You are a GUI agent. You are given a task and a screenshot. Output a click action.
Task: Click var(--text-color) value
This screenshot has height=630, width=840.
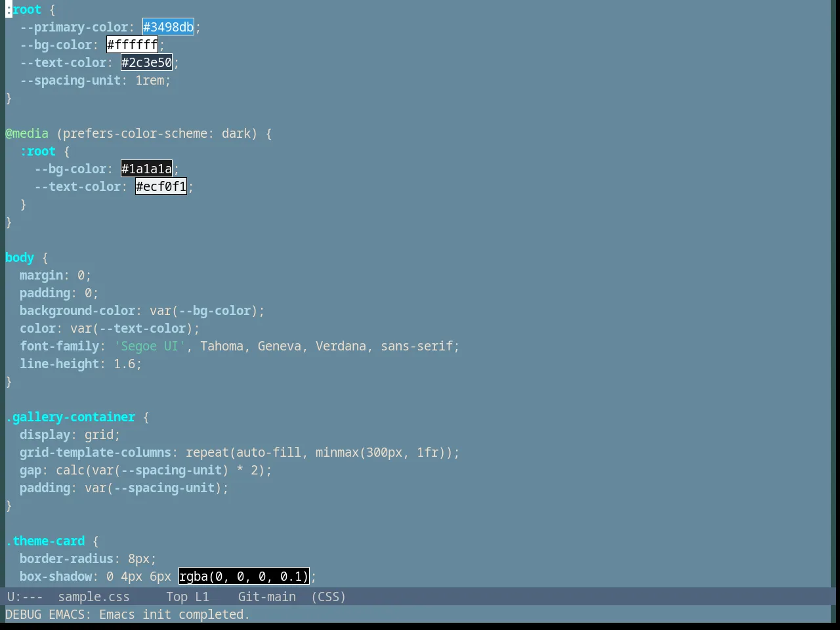point(131,328)
